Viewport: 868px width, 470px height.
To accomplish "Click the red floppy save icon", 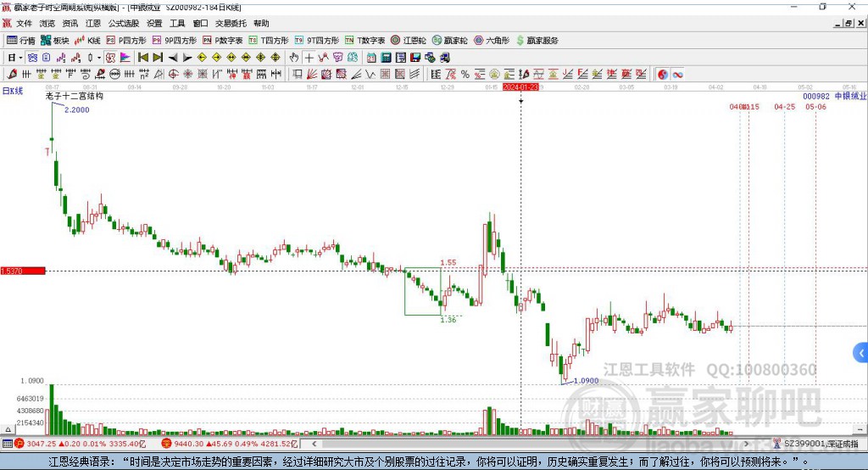I will point(415,58).
